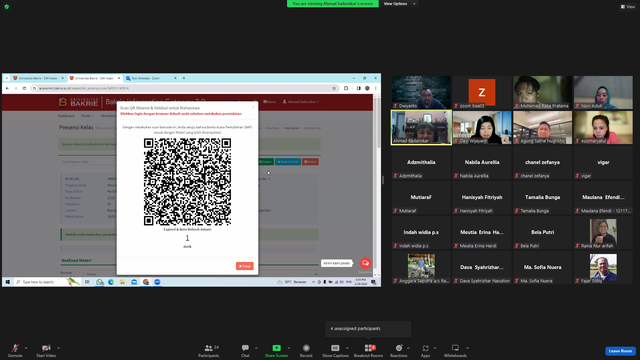Close the QR dialog with the X icon
The width and height of the screenshot is (640, 360).
253,107
